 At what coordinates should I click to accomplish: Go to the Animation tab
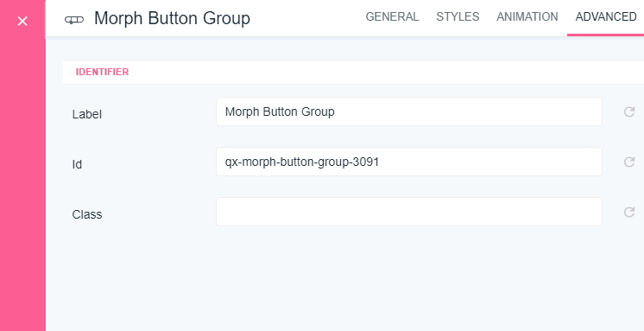527,17
